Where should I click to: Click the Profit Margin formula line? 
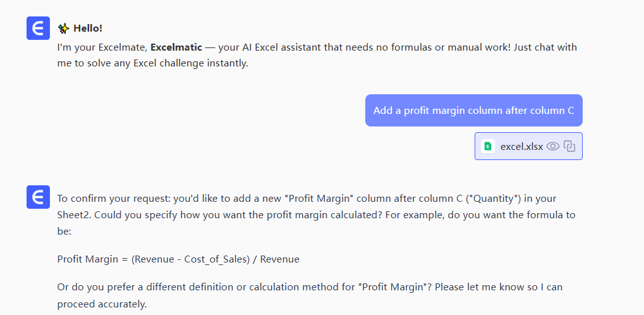(x=178, y=259)
